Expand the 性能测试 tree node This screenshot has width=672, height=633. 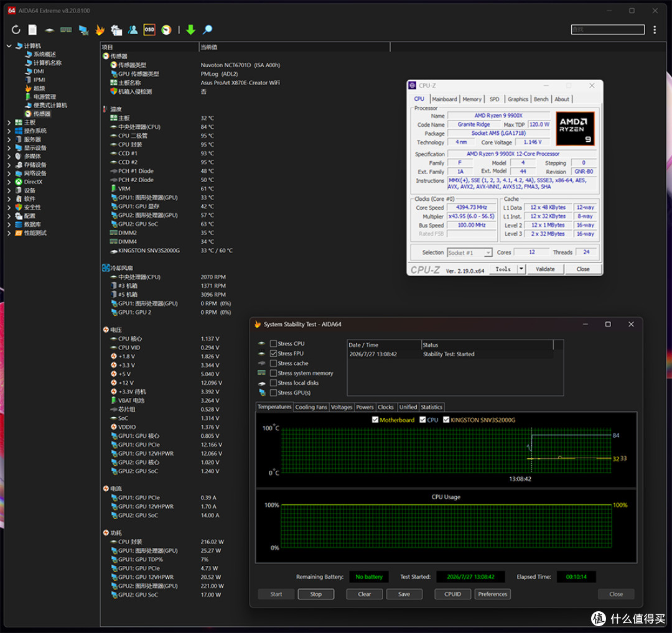[9, 233]
